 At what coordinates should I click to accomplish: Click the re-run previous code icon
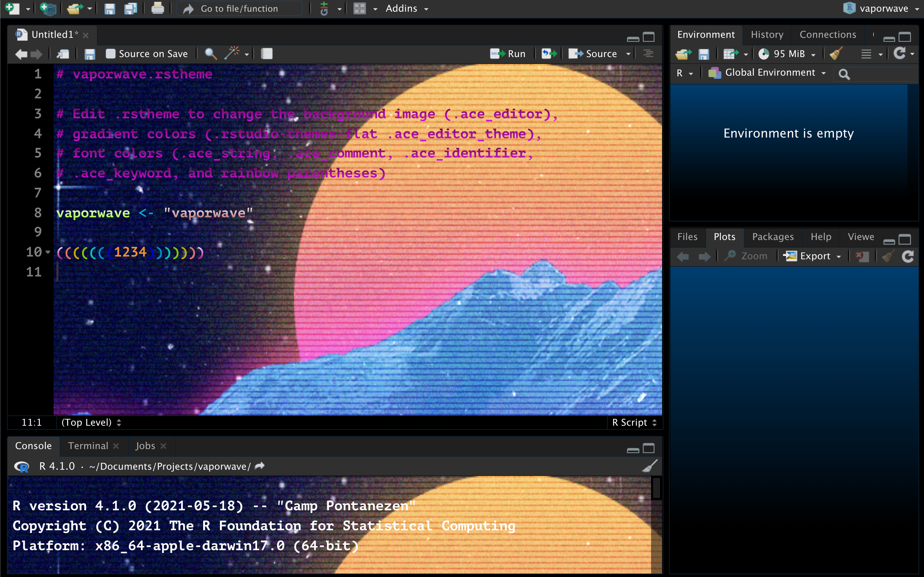tap(549, 54)
